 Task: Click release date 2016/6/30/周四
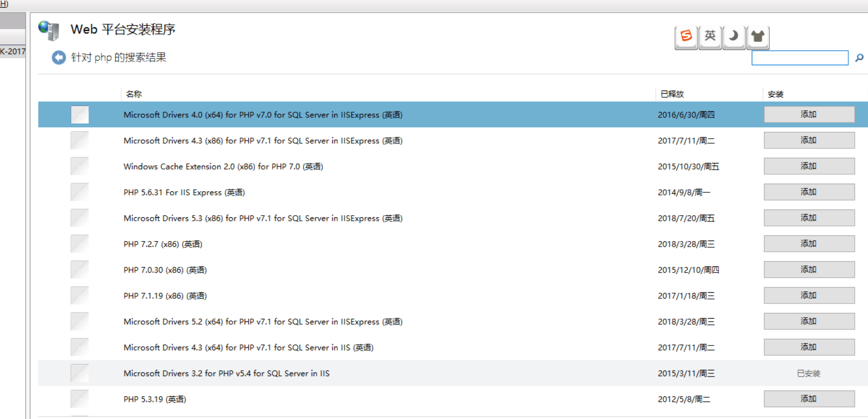(686, 115)
